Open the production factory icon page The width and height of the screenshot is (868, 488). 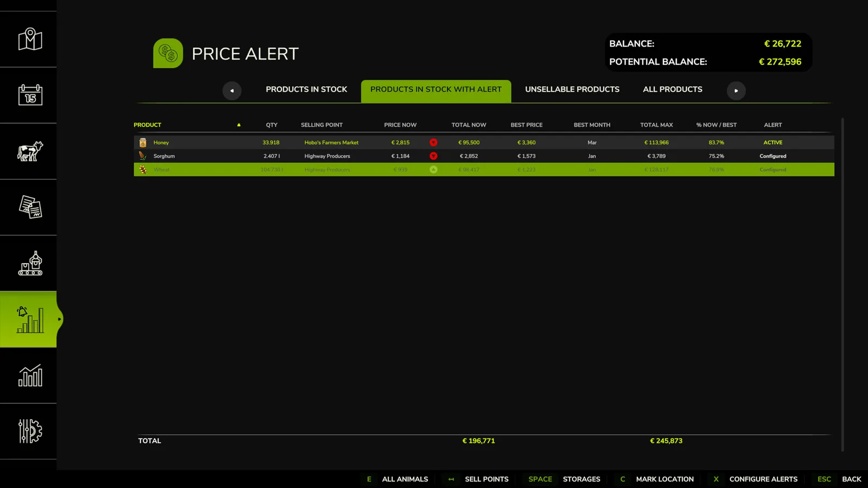click(x=30, y=263)
